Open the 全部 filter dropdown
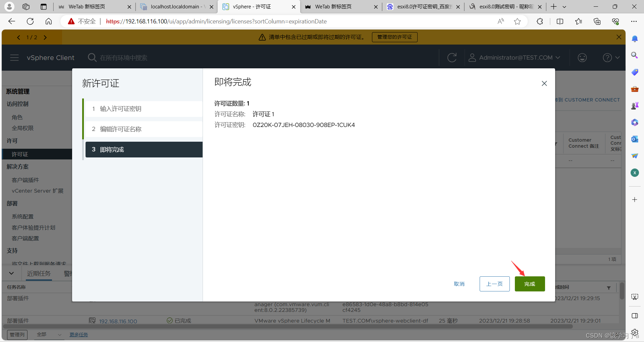 [x=49, y=334]
